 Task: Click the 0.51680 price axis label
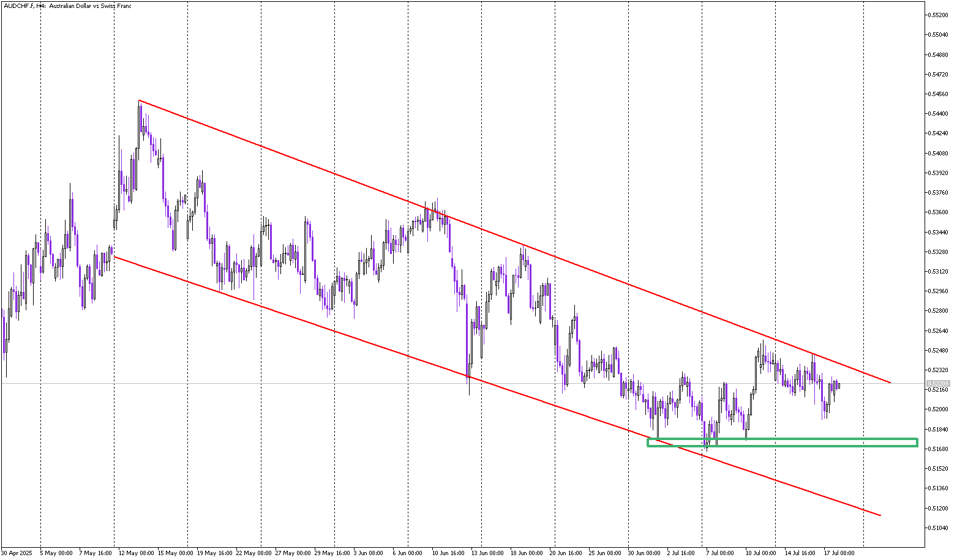coord(939,449)
